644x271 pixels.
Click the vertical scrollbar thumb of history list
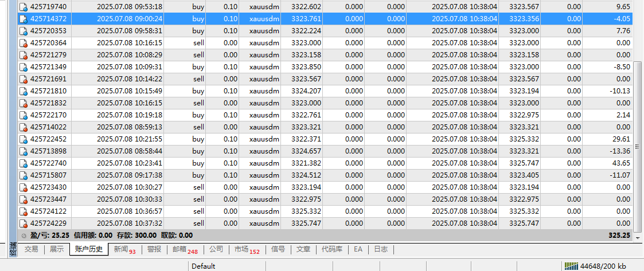(x=638, y=147)
